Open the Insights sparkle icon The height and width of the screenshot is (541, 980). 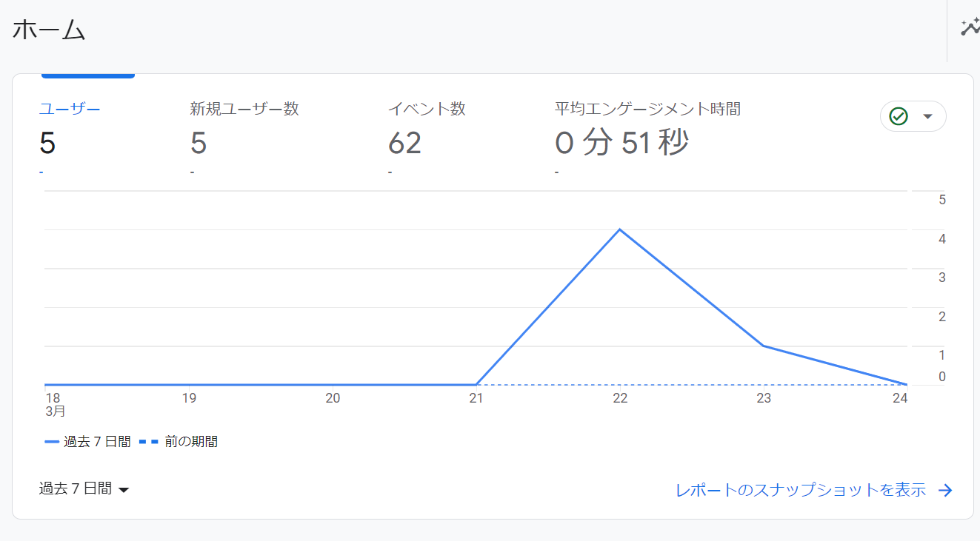[x=970, y=28]
